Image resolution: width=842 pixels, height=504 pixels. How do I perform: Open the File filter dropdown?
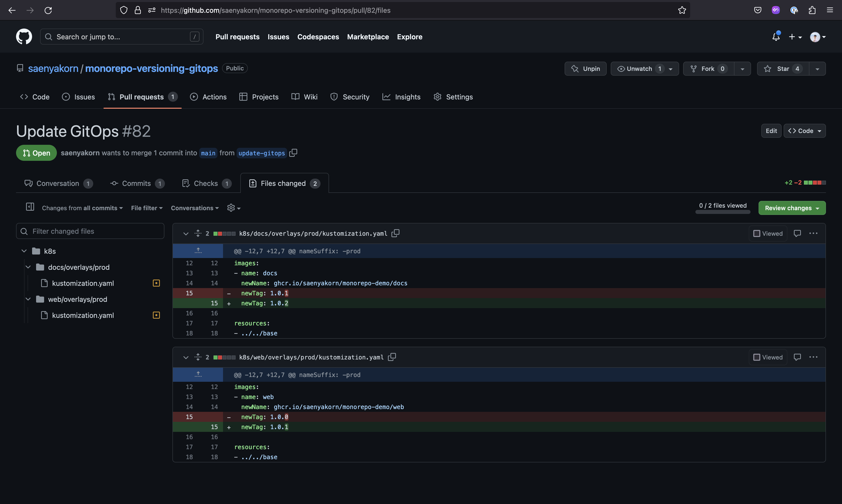[147, 208]
